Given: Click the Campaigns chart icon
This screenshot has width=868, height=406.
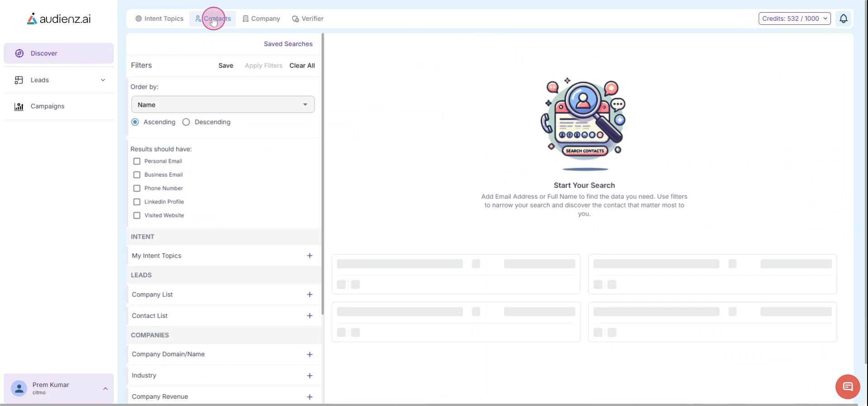Looking at the screenshot, I should point(19,107).
